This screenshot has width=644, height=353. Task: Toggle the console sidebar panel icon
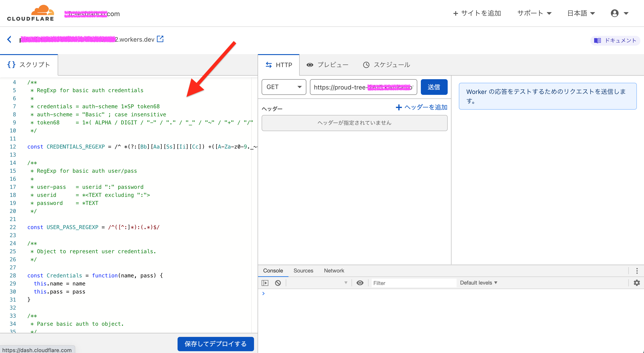click(x=265, y=283)
